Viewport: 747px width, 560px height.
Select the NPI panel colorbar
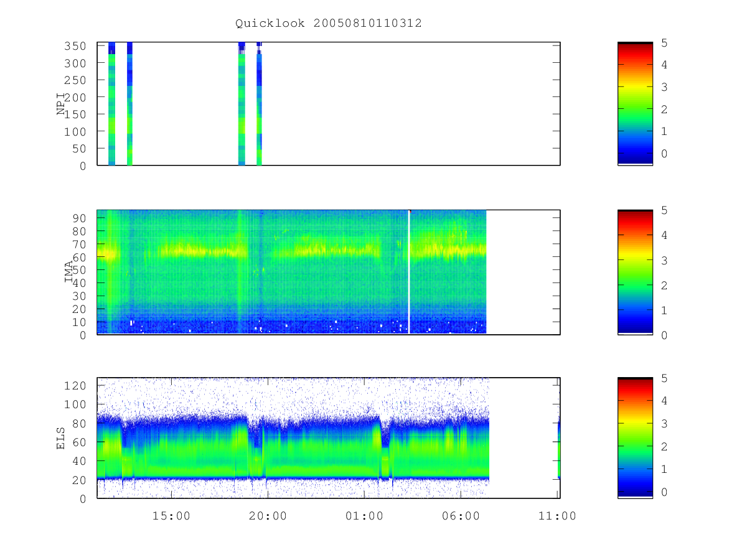click(x=635, y=103)
